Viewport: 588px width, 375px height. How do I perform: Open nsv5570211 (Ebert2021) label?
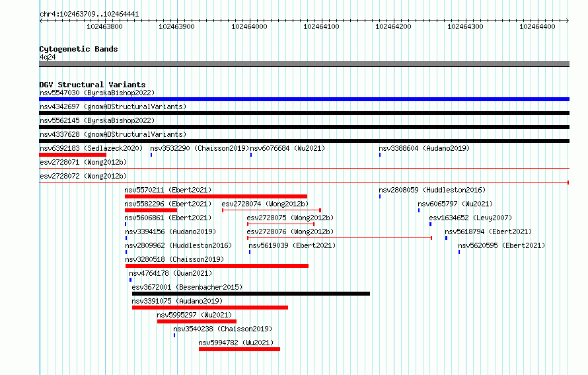tap(168, 190)
